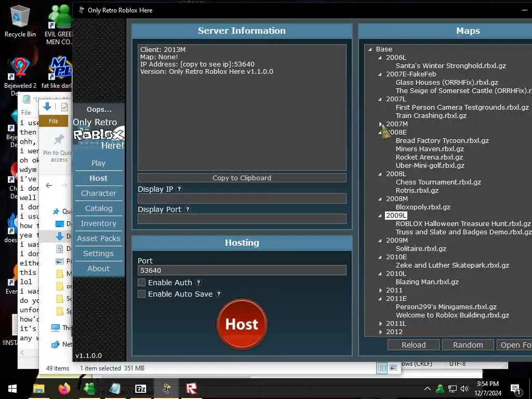The height and width of the screenshot is (399, 532).
Task: Collapse the 2007E-FakeFeb map folder
Action: click(380, 74)
